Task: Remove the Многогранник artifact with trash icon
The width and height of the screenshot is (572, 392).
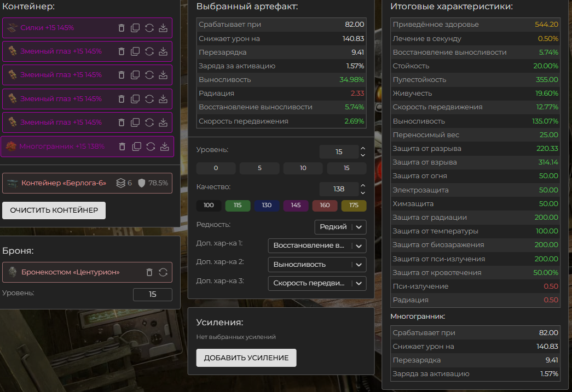Action: coord(122,147)
